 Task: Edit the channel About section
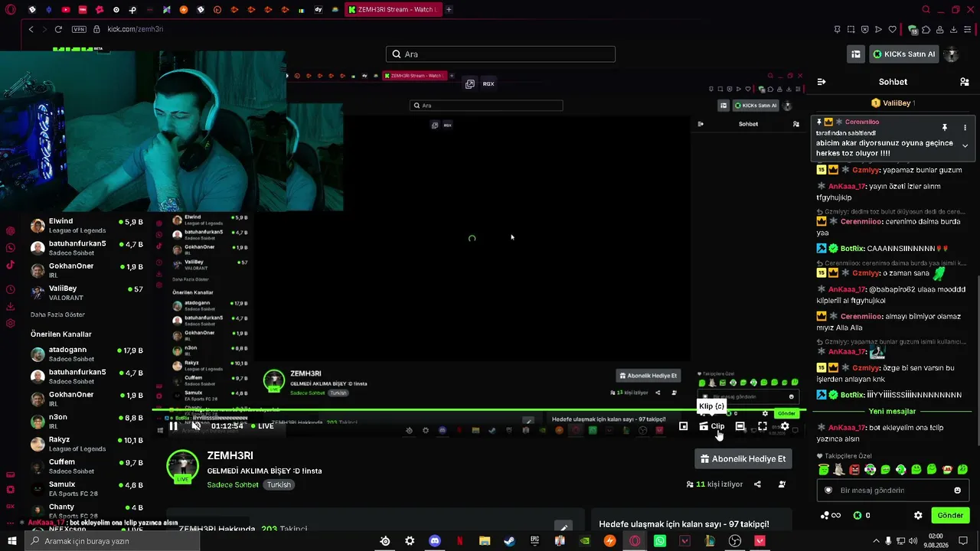(x=563, y=527)
